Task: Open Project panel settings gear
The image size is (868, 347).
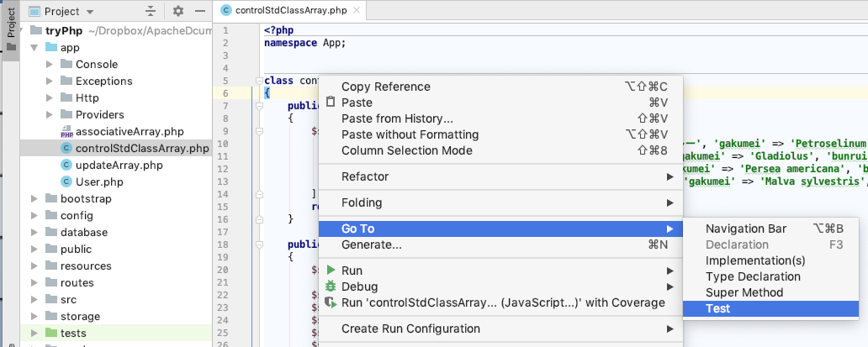Action: (177, 11)
